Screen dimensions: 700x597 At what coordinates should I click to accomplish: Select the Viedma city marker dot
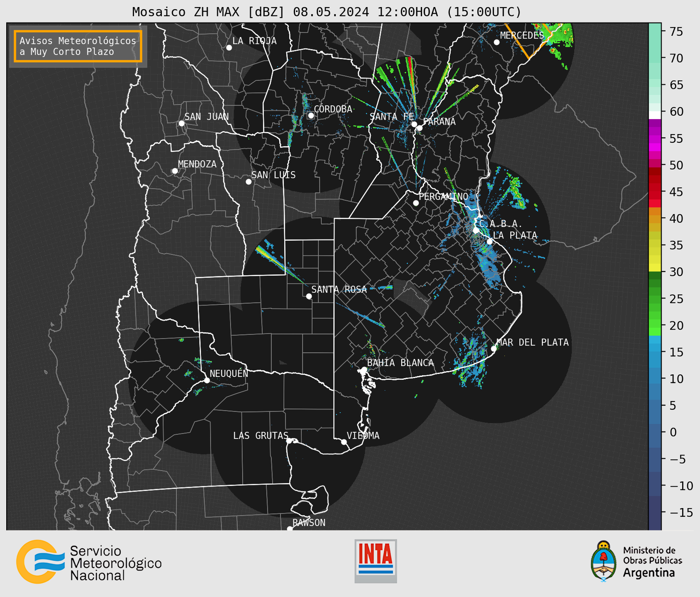click(x=344, y=442)
